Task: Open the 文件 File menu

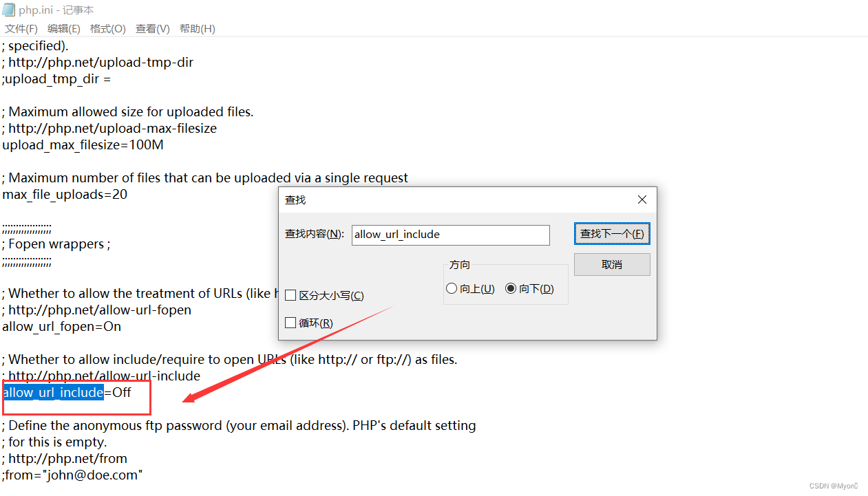Action: click(x=20, y=28)
